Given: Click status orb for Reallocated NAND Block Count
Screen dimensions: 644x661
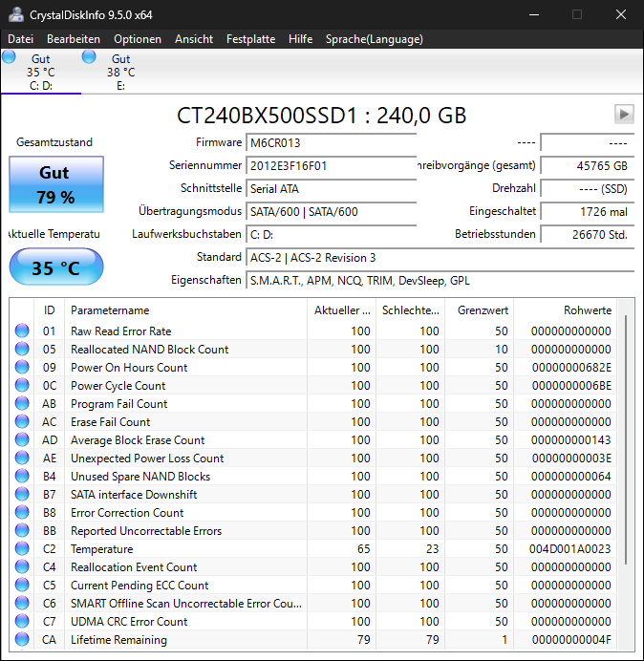Looking at the screenshot, I should pyautogui.click(x=22, y=349).
